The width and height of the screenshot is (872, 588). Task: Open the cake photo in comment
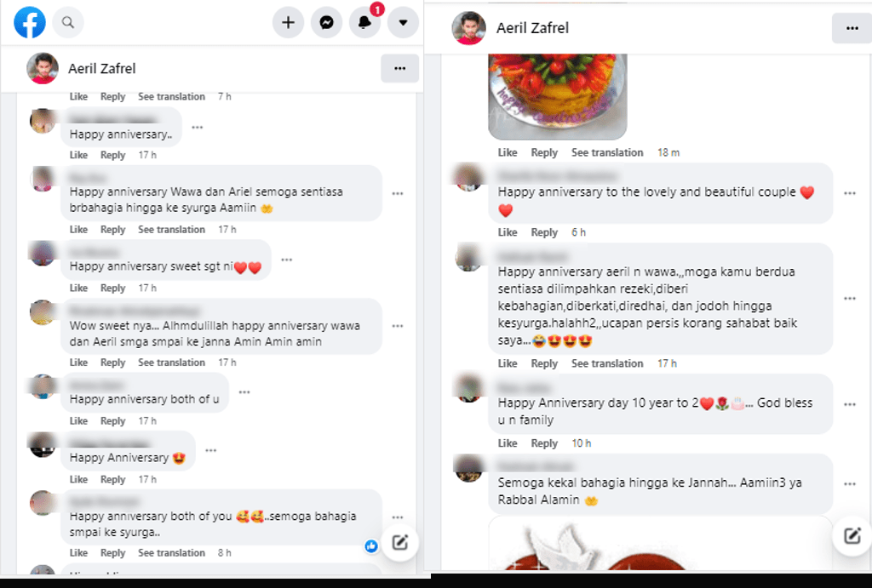tap(557, 95)
